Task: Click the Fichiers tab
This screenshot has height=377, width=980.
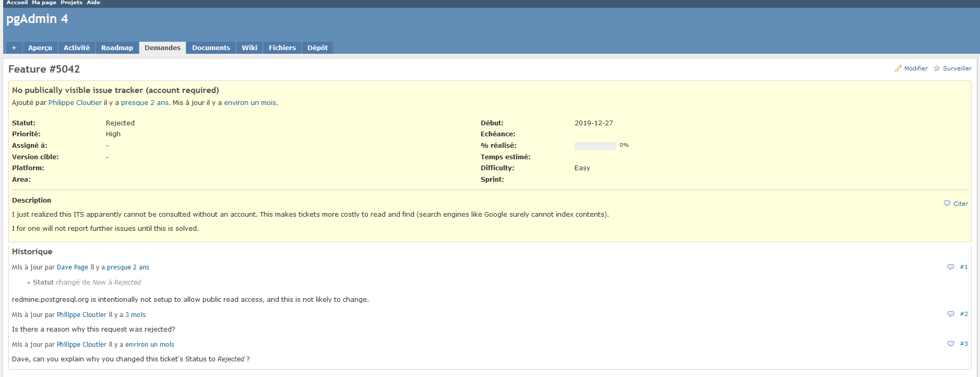Action: [x=282, y=48]
